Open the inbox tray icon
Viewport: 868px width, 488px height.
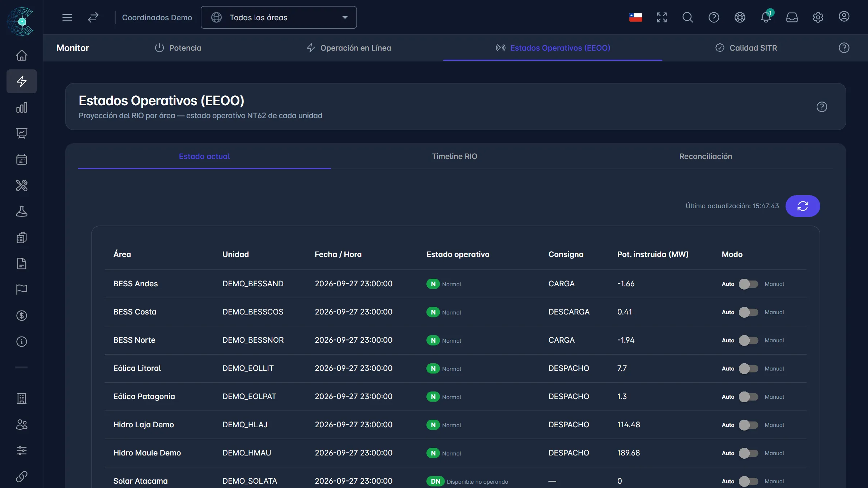pyautogui.click(x=792, y=17)
